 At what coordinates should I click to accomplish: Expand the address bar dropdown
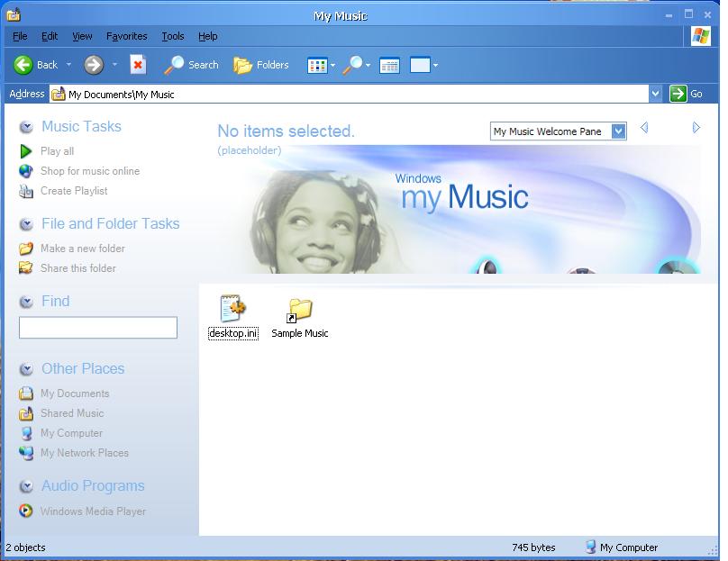tap(655, 95)
